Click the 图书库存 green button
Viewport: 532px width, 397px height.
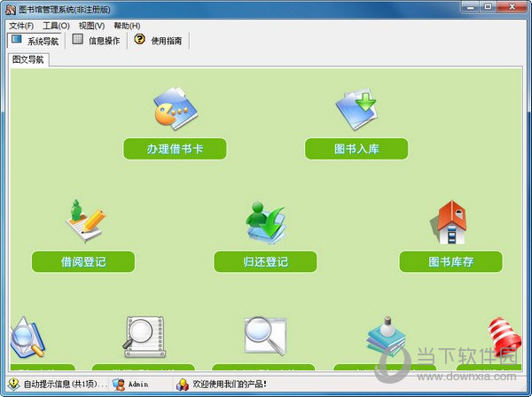click(450, 261)
